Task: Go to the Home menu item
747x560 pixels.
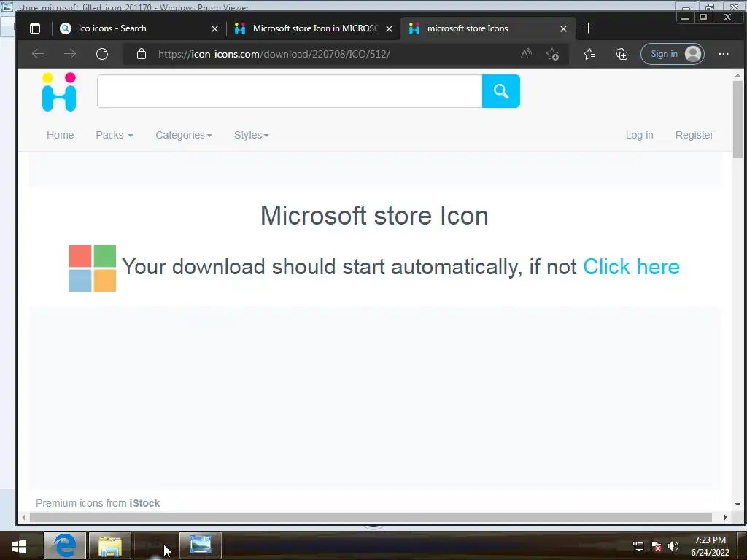Action: [60, 135]
